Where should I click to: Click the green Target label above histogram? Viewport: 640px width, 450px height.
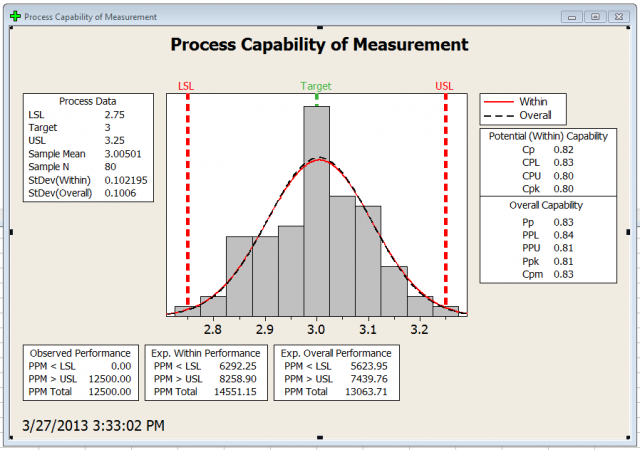(316, 87)
